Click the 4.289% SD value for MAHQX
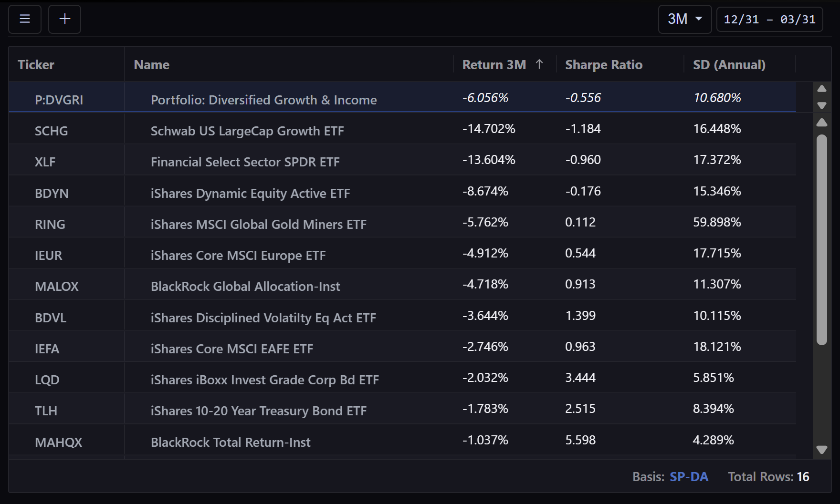This screenshot has width=840, height=504. click(714, 440)
